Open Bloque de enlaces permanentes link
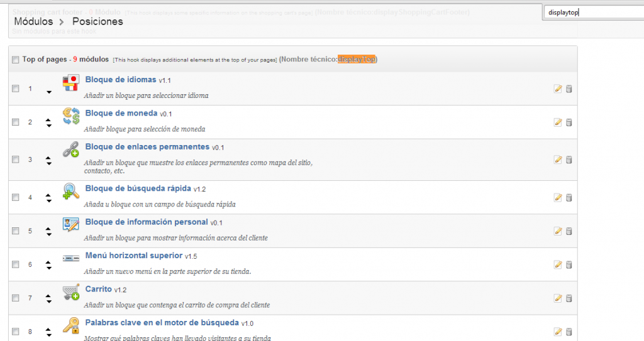The height and width of the screenshot is (341, 644). (x=147, y=147)
